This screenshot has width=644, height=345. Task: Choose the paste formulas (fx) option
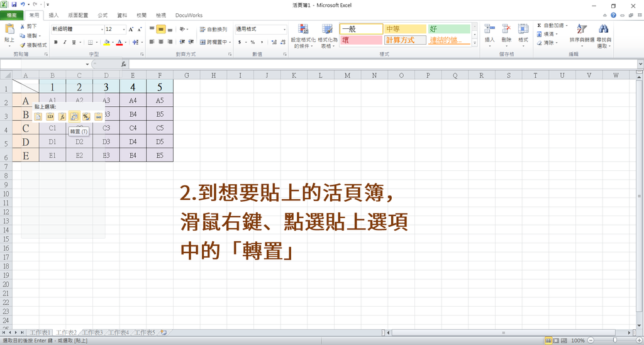[x=62, y=117]
